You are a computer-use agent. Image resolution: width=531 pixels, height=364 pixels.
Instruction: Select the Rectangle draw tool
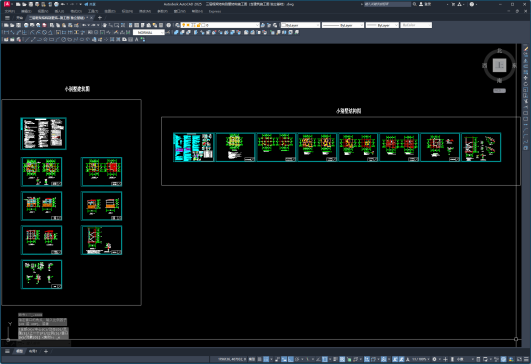(x=51, y=40)
